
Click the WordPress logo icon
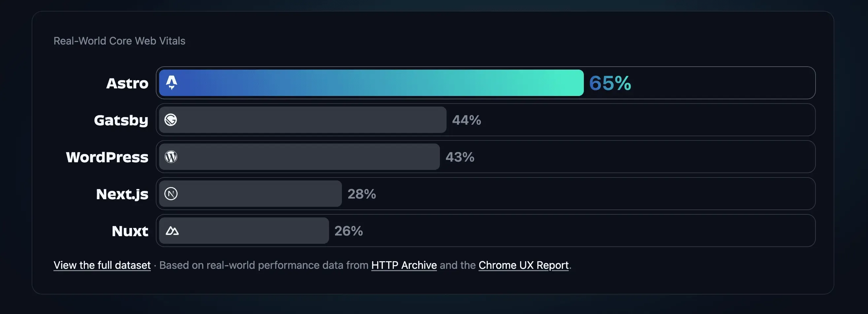(x=171, y=157)
